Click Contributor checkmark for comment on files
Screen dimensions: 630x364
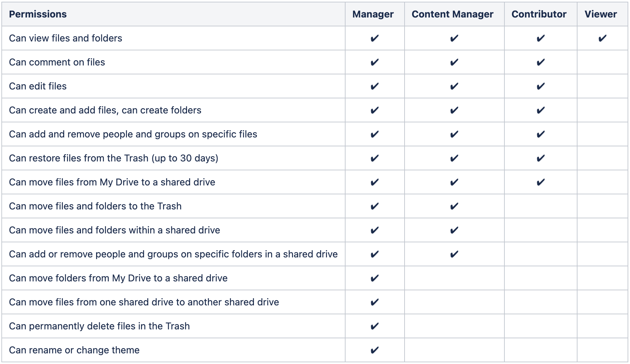[540, 62]
